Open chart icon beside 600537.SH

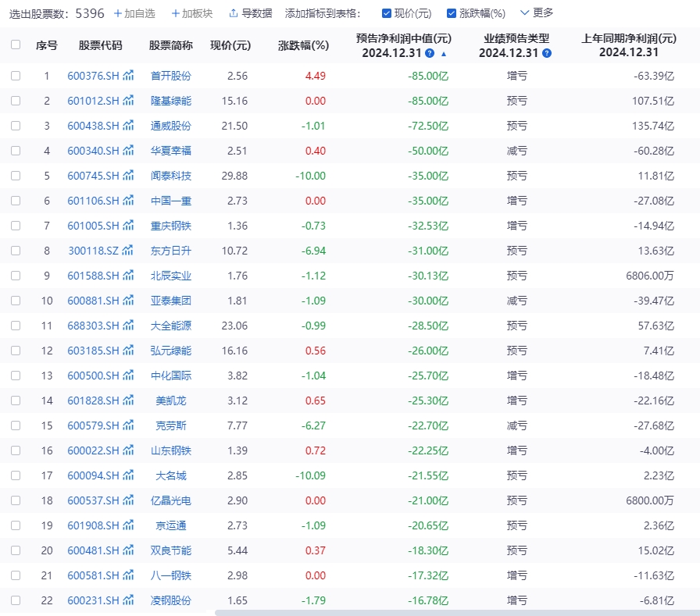click(128, 500)
